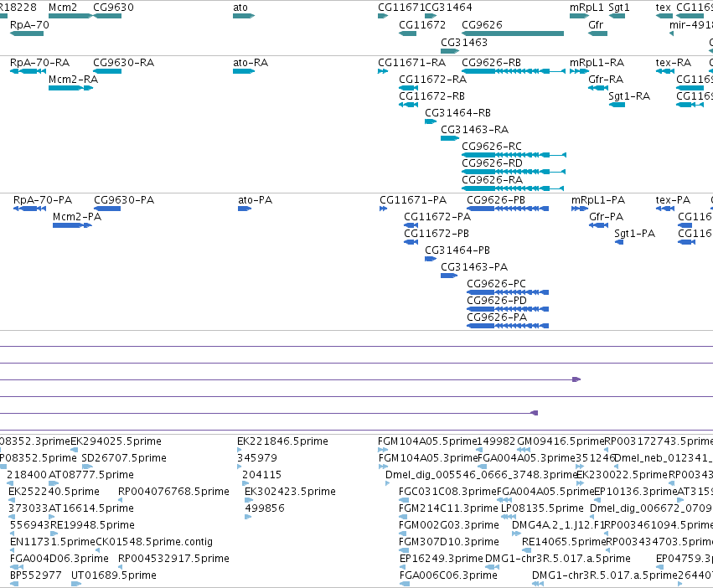Click protein CG9626-PA label
Image resolution: width=713 pixels, height=588 pixels.
[497, 317]
